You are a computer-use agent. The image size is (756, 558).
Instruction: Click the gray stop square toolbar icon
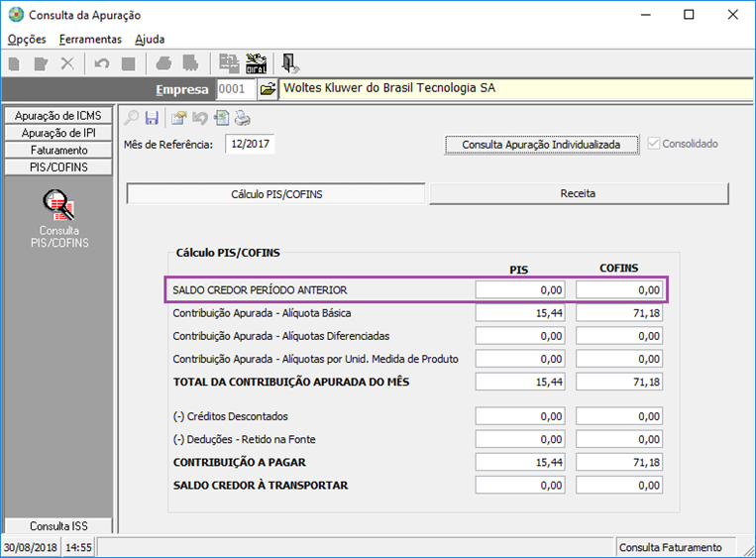(x=128, y=63)
